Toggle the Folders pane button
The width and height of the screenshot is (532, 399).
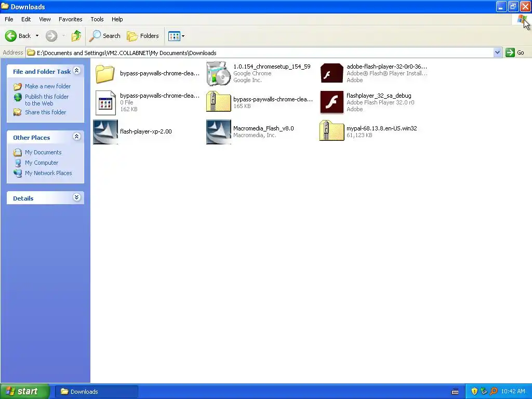click(x=143, y=36)
